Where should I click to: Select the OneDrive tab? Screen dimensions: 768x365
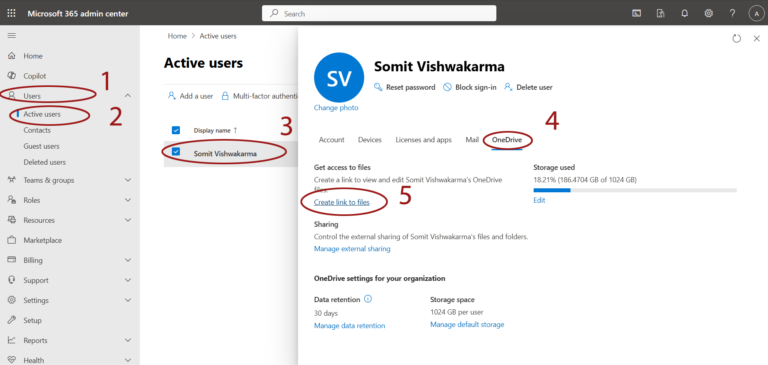click(x=507, y=140)
